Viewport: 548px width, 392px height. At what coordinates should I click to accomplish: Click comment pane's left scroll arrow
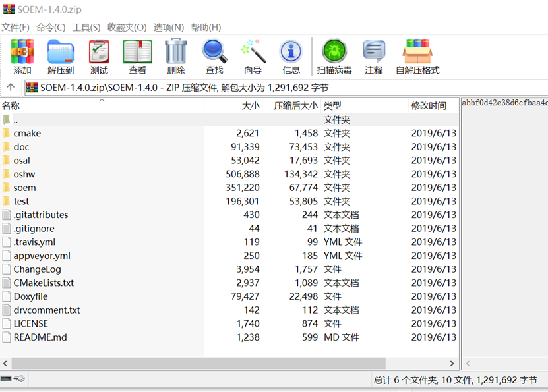(x=468, y=364)
